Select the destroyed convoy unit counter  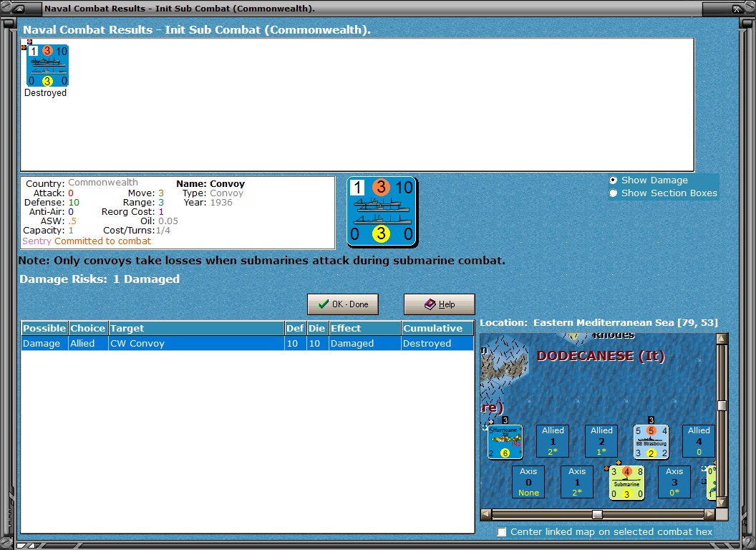coord(47,66)
